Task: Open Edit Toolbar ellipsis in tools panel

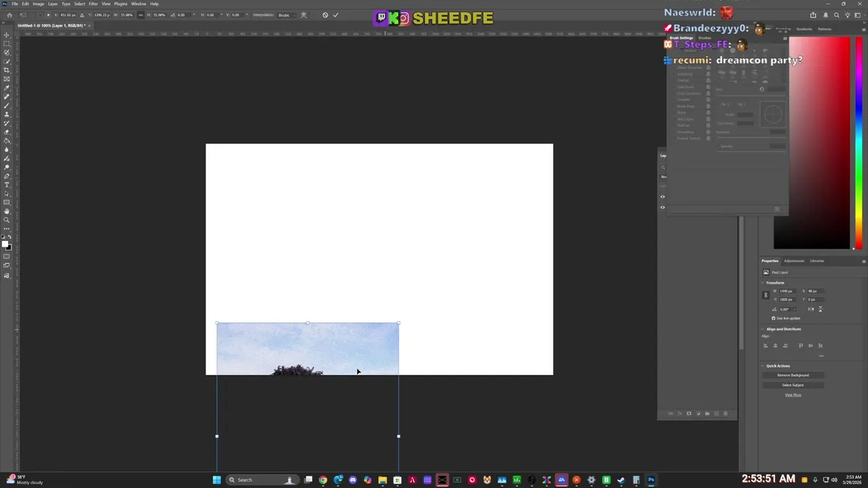Action: [7, 229]
